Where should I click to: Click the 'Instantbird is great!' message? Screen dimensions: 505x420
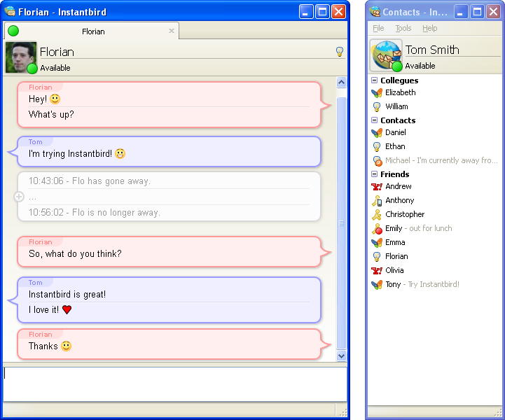67,295
